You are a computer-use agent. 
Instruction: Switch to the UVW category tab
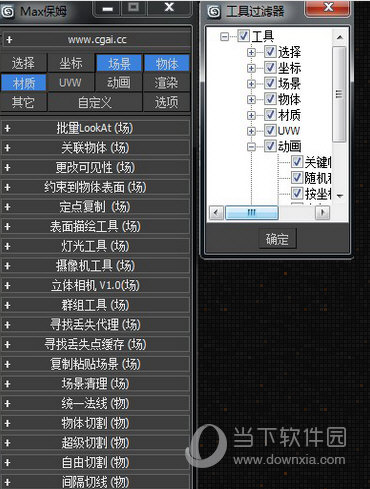coord(71,83)
